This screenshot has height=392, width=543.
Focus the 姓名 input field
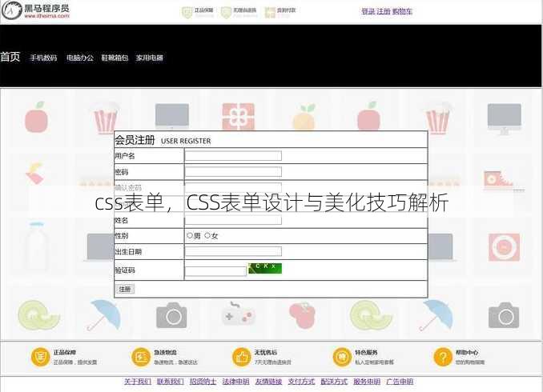point(233,220)
